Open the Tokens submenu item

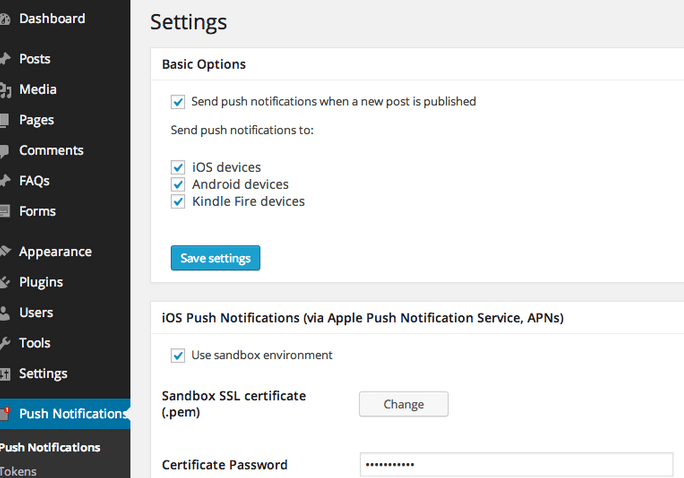(18, 471)
